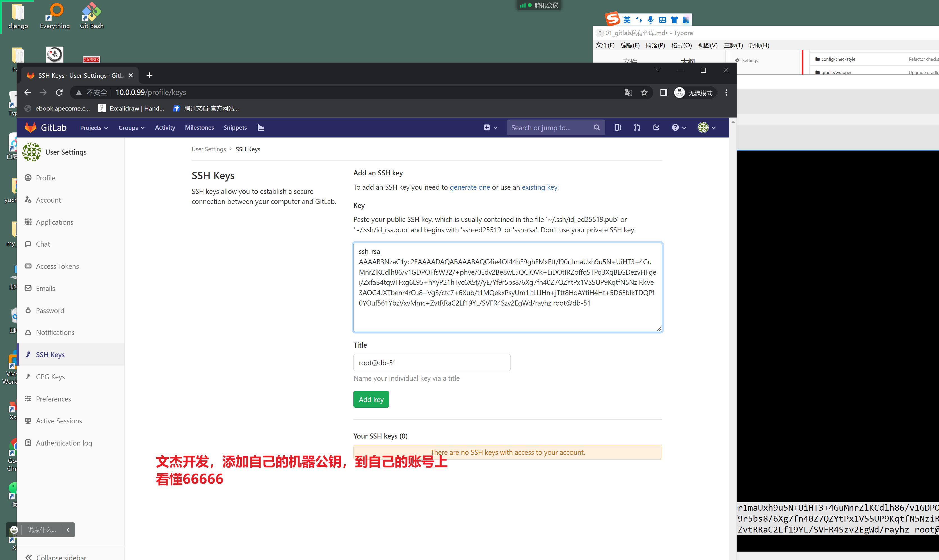
Task: Expand the Groups dropdown menu
Action: click(x=131, y=128)
